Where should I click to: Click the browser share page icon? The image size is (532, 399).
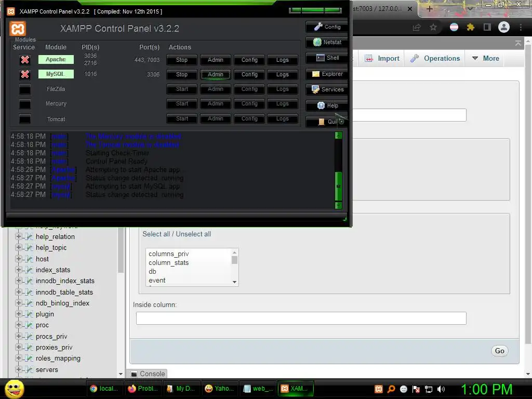[416, 27]
